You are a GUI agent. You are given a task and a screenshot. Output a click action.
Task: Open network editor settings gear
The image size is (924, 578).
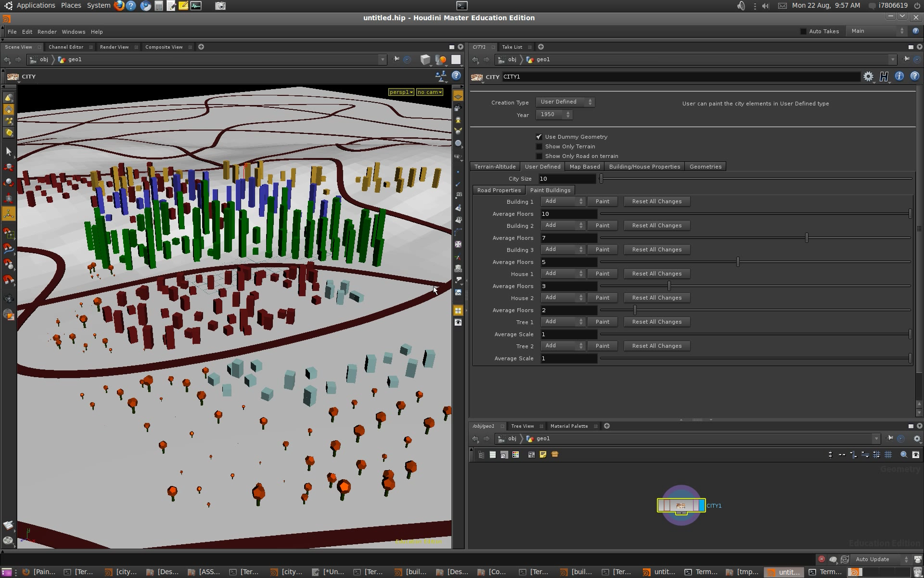(917, 439)
